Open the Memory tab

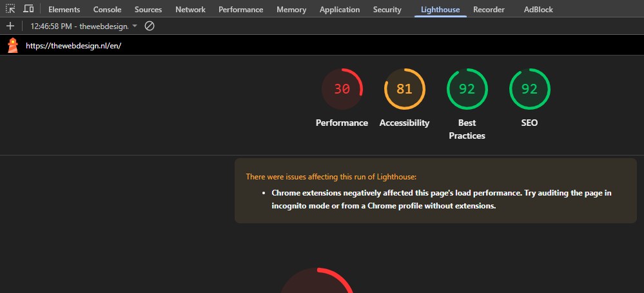tap(291, 10)
